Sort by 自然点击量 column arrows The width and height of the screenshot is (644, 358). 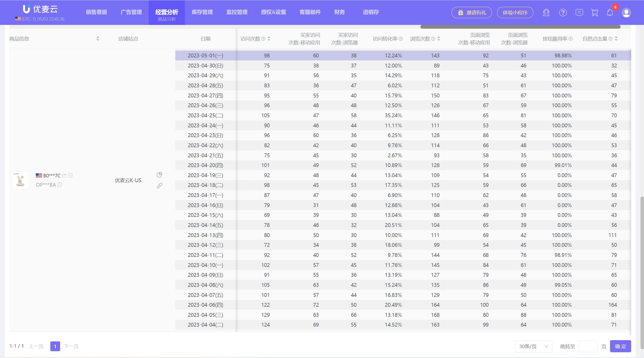click(x=616, y=39)
